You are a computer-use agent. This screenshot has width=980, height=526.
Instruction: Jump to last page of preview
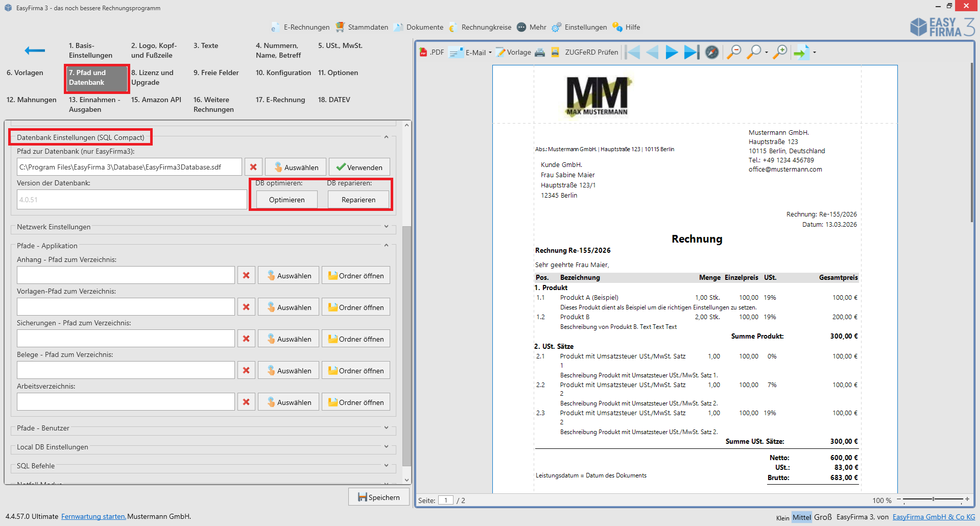691,52
